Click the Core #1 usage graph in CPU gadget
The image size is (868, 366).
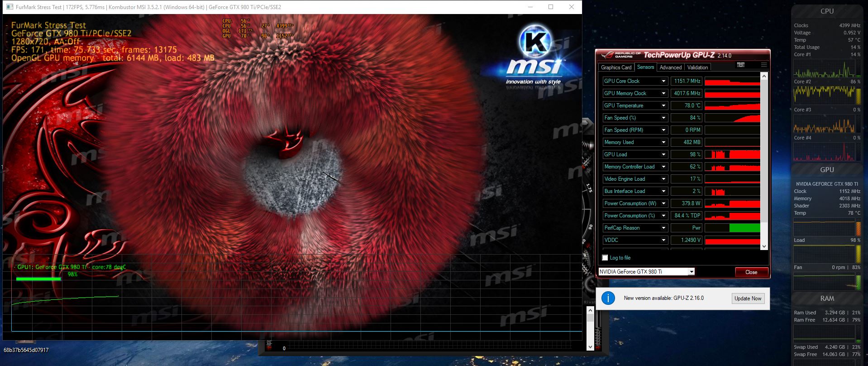click(x=824, y=68)
